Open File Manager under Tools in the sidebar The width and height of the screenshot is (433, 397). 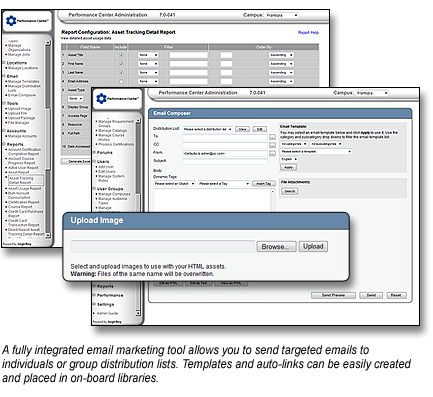tap(19, 122)
